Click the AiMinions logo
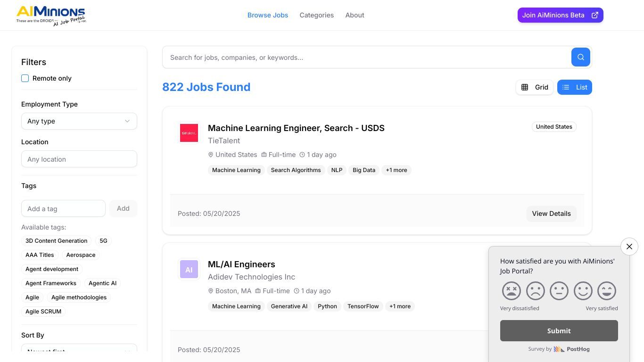This screenshot has height=362, width=644. tap(51, 16)
